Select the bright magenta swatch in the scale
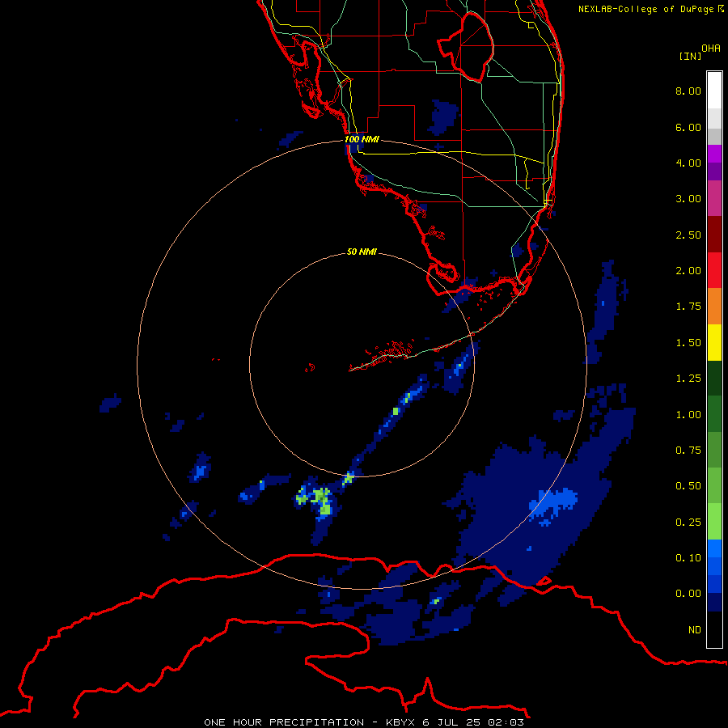Viewport: 728px width, 728px height. pos(714,154)
